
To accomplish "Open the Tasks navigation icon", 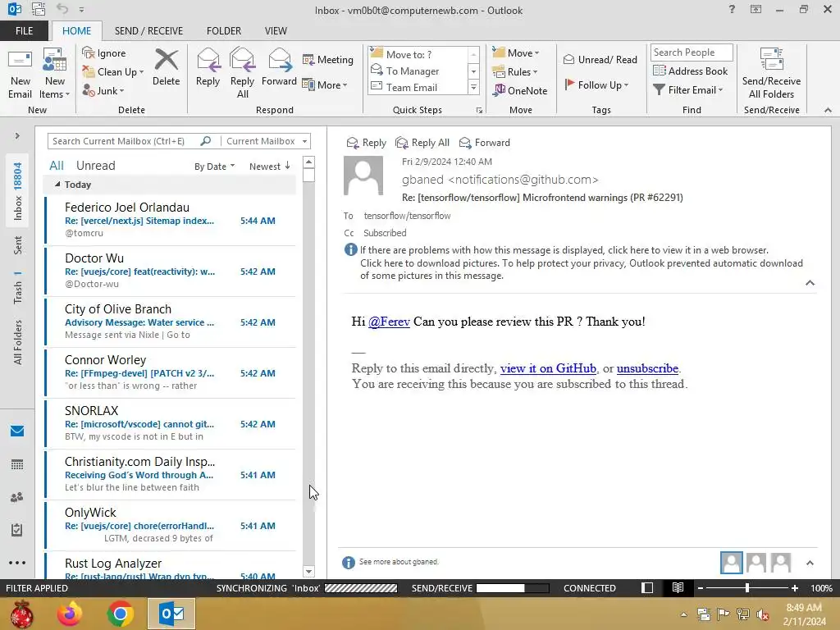I will pos(17,530).
